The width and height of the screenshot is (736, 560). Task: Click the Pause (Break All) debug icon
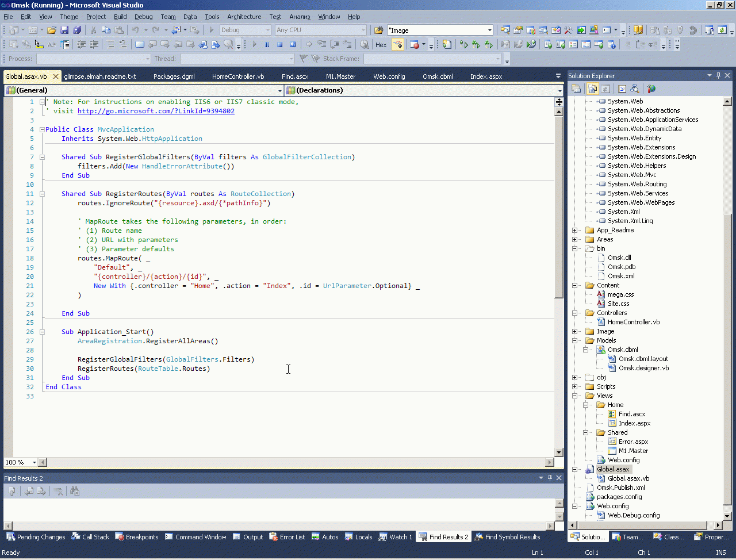tap(267, 44)
